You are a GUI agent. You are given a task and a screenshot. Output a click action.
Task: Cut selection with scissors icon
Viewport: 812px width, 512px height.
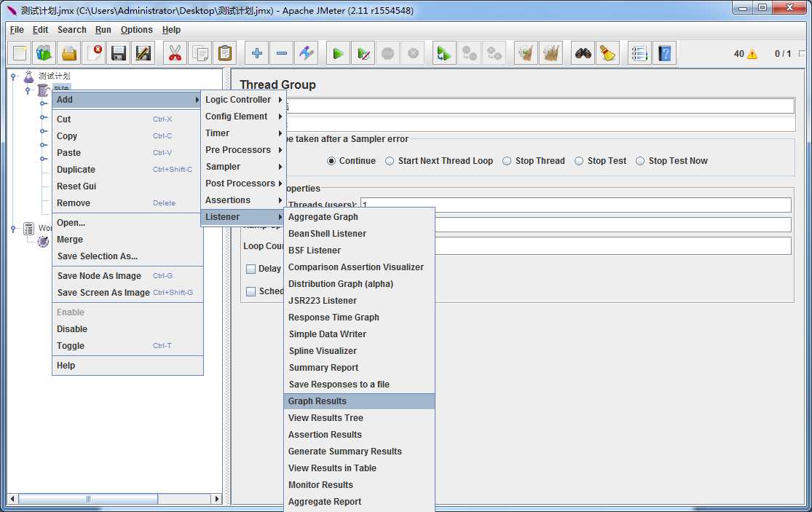[175, 53]
